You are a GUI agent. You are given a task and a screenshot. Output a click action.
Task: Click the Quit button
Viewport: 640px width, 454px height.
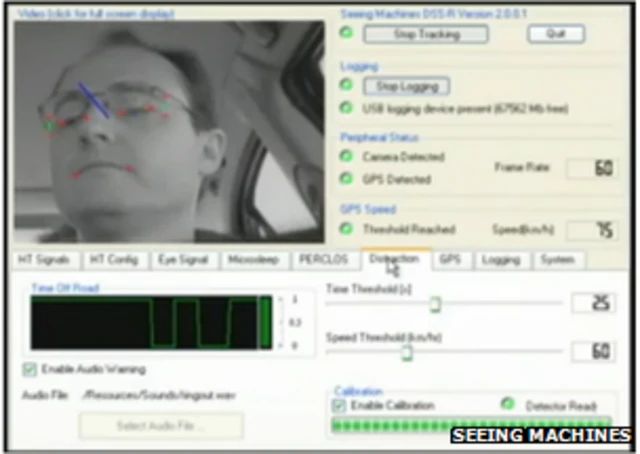tap(555, 34)
